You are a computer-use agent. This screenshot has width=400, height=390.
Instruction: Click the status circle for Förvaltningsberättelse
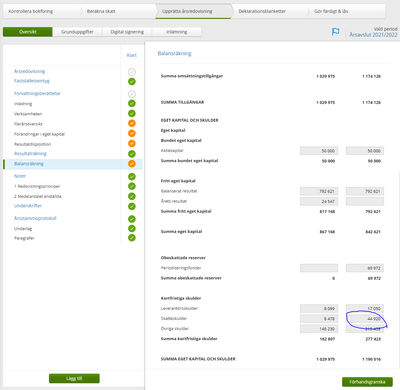pyautogui.click(x=132, y=94)
